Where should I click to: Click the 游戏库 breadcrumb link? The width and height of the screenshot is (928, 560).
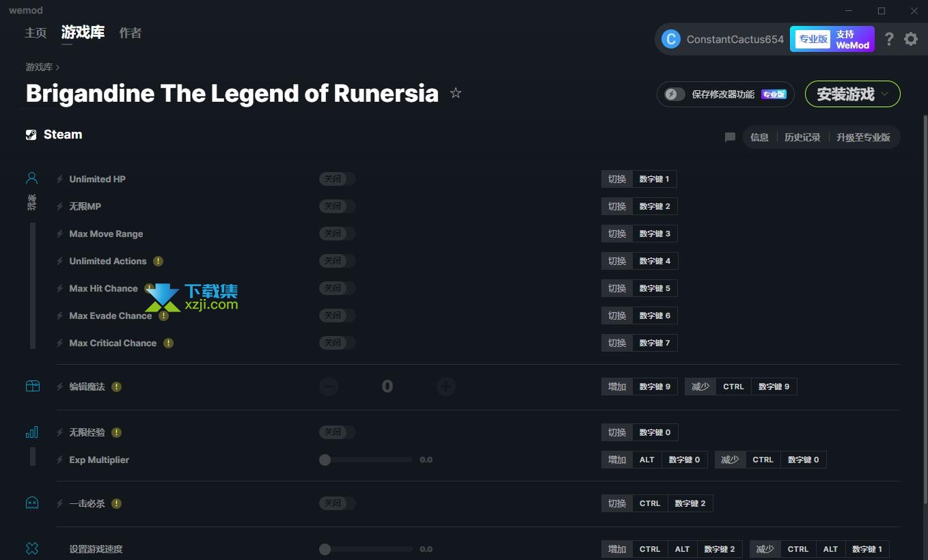pos(39,67)
